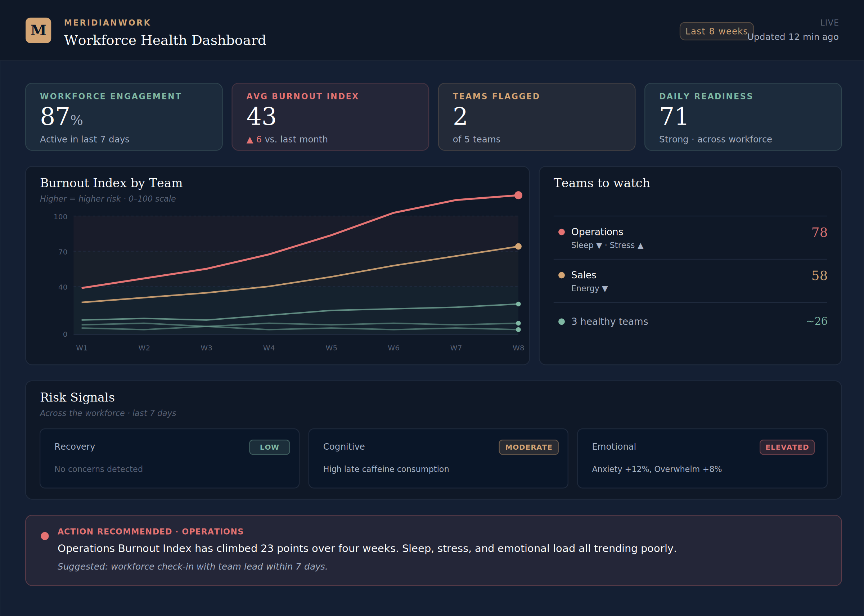864x616 pixels.
Task: Click the Sales score 58
Action: (x=819, y=275)
